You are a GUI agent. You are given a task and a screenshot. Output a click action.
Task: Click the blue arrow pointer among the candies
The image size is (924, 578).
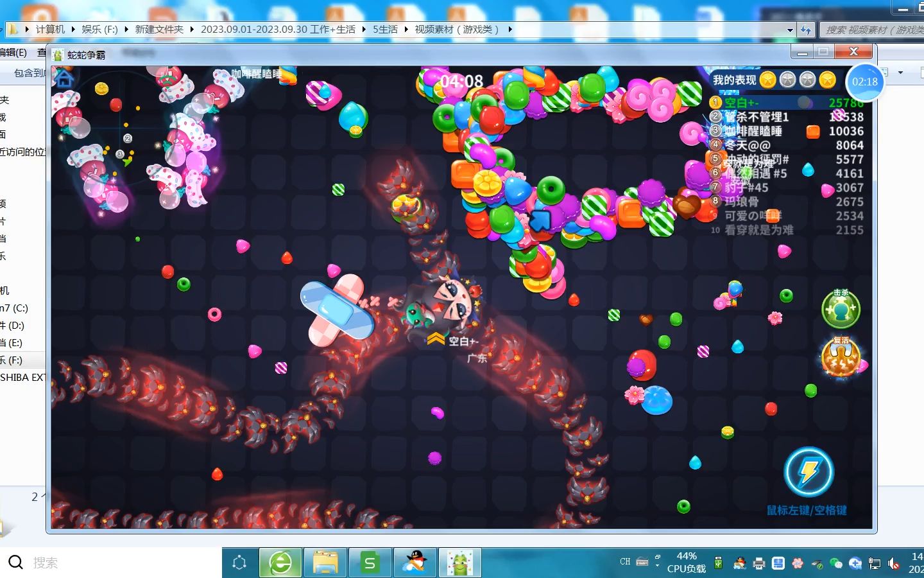pos(540,220)
